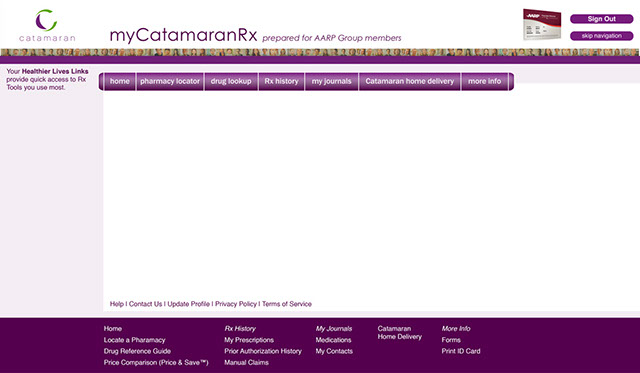Click the footer Rx History heading
Image resolution: width=640 pixels, height=373 pixels.
[240, 329]
